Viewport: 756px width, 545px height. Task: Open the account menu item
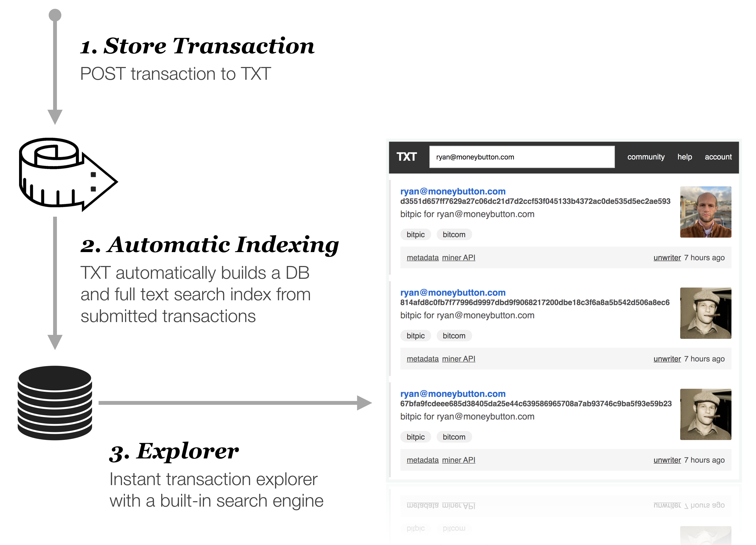(718, 157)
